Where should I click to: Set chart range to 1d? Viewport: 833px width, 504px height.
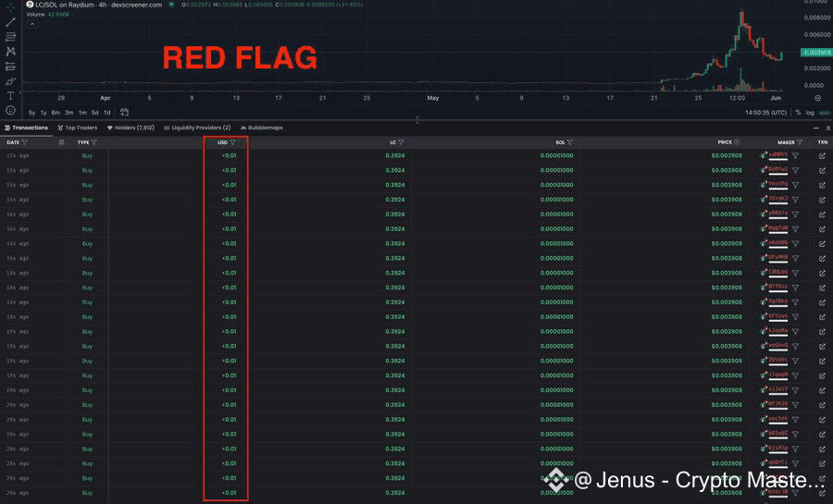point(107,113)
